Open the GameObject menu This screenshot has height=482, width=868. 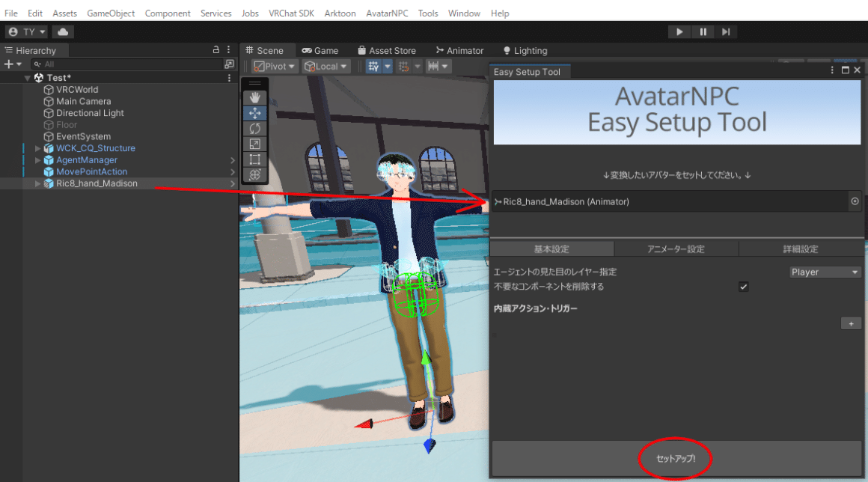(x=111, y=13)
